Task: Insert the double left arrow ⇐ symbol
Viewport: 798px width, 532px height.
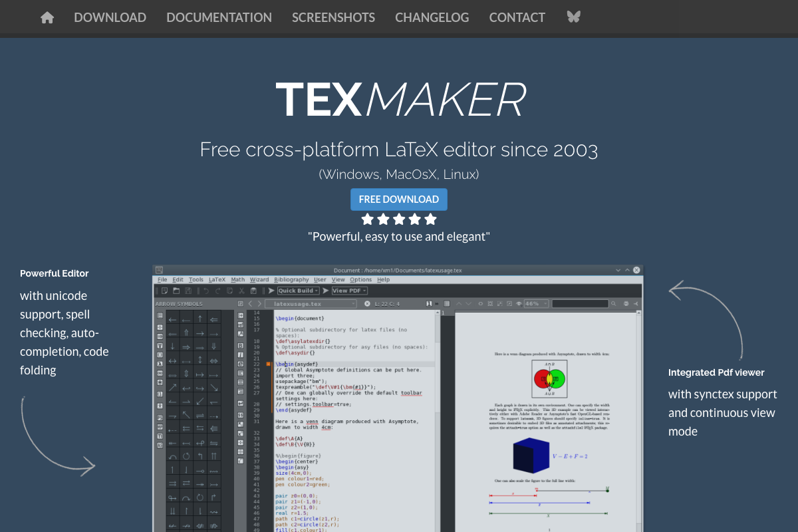Action: (214, 320)
